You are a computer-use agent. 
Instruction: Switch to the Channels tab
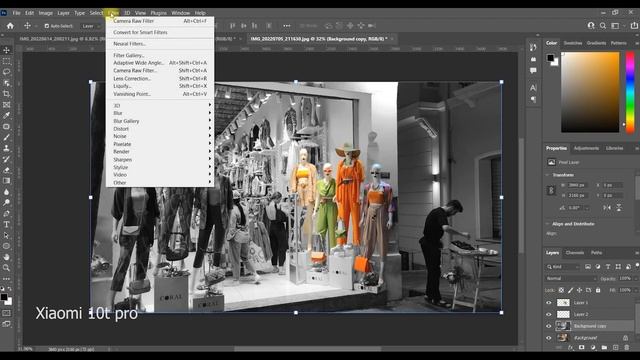click(x=575, y=253)
